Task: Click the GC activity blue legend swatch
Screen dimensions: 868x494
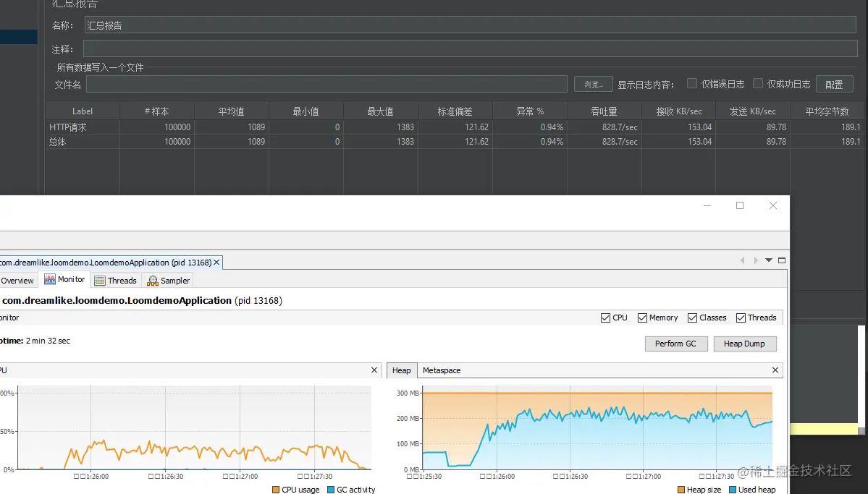Action: tap(331, 490)
